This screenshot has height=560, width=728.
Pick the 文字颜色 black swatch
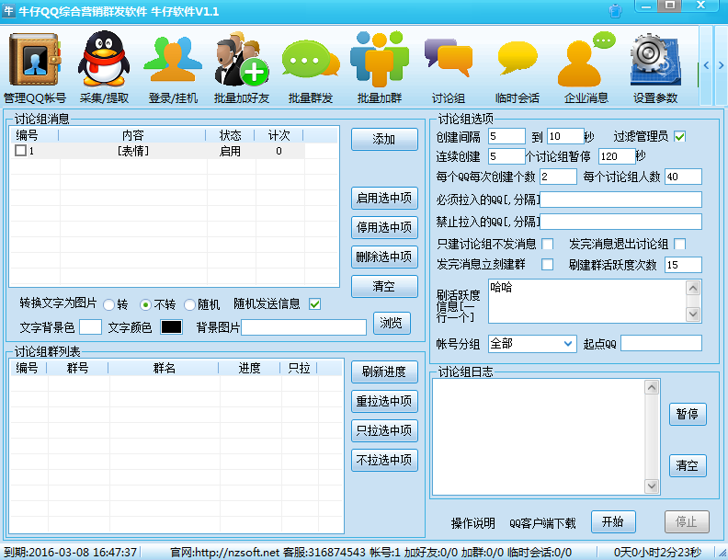point(171,327)
